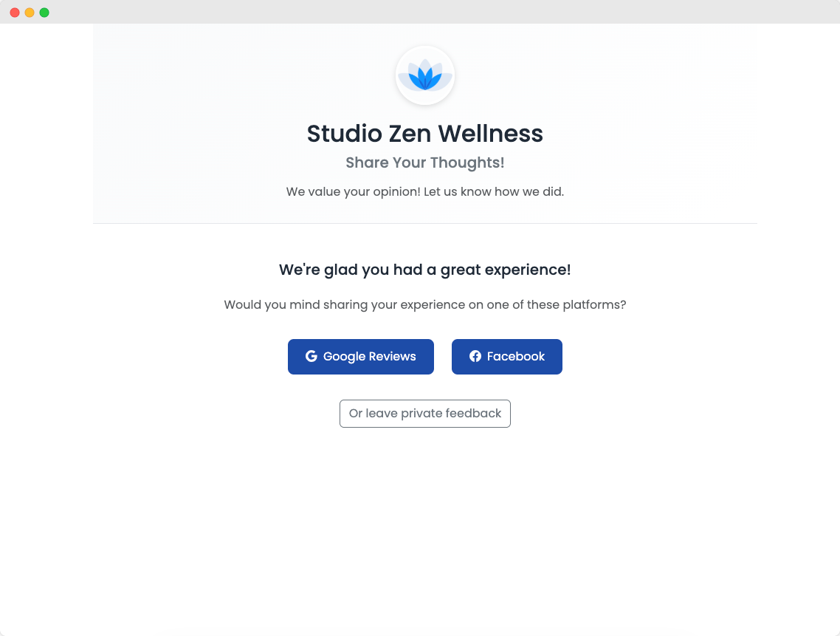This screenshot has width=840, height=636.
Task: Click the word "feedback" on the private button
Action: (x=473, y=414)
